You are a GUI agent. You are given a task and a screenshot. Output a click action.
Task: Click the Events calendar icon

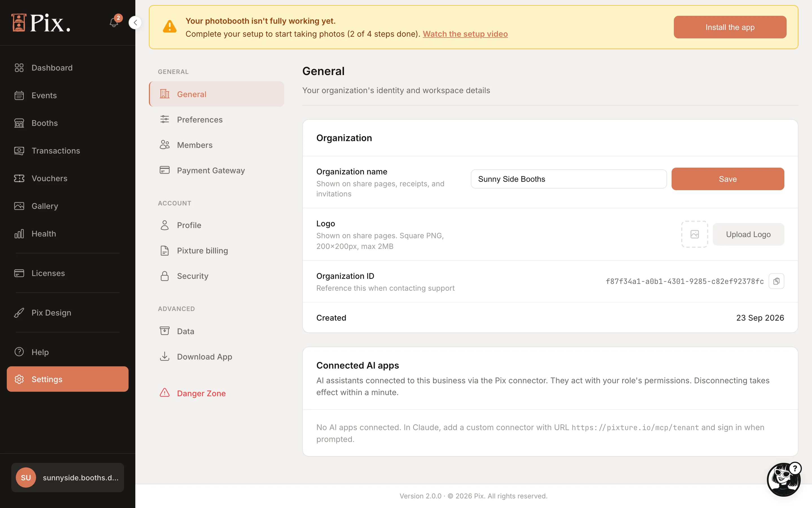[x=19, y=95]
